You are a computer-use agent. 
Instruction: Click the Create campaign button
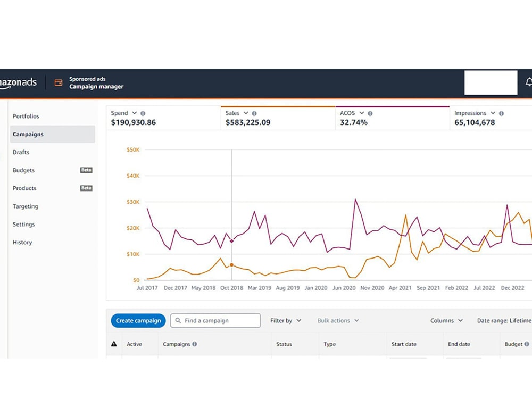click(138, 320)
